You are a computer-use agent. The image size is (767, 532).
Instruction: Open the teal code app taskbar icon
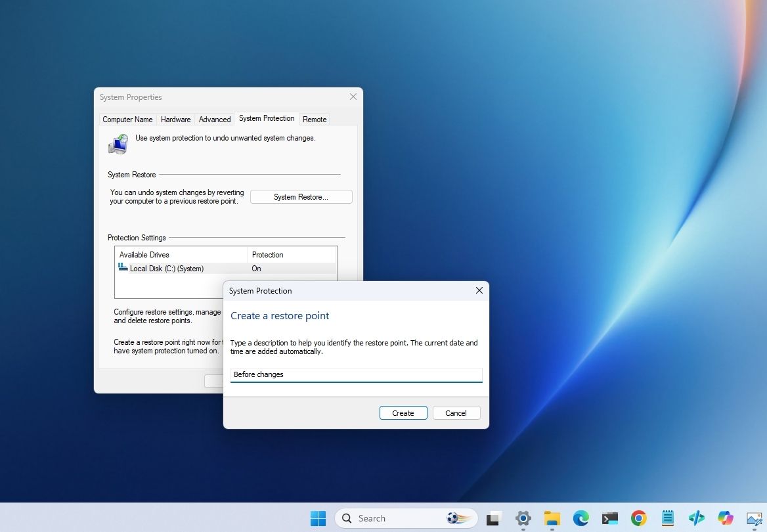[697, 518]
